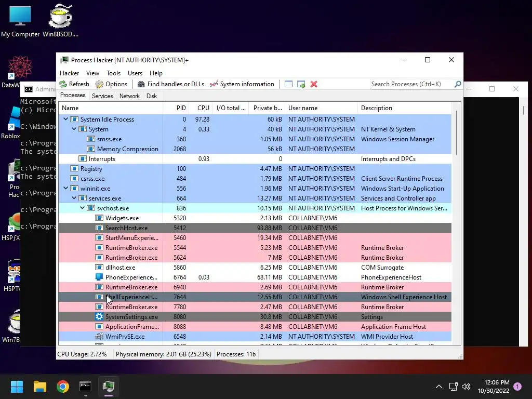Sort by the CPU column header
The height and width of the screenshot is (399, 532).
(201, 108)
